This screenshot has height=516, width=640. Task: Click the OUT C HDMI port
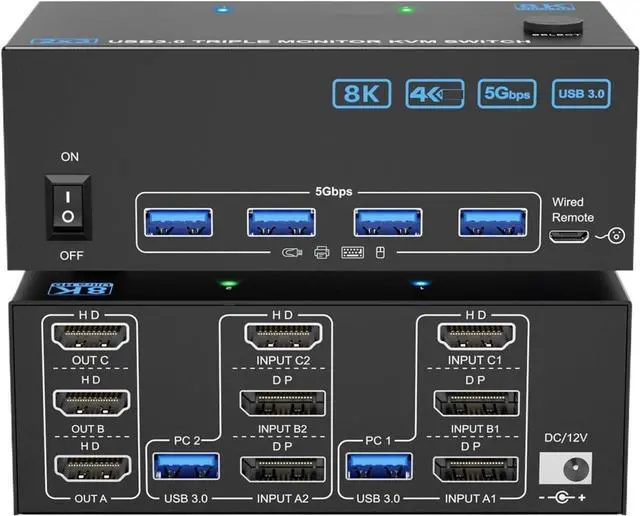90,336
